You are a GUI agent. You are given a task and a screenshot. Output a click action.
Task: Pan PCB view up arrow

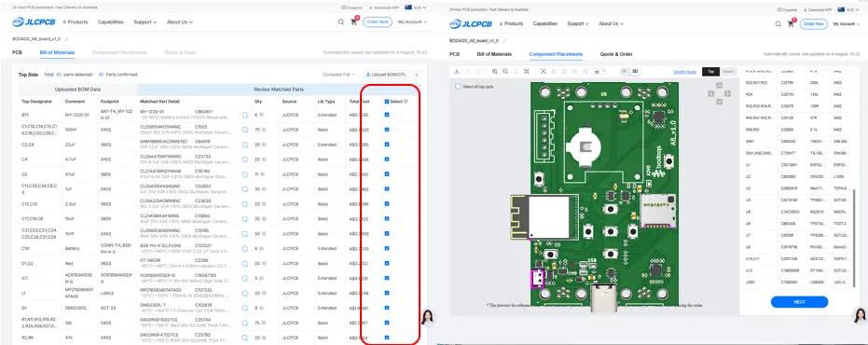tap(719, 85)
